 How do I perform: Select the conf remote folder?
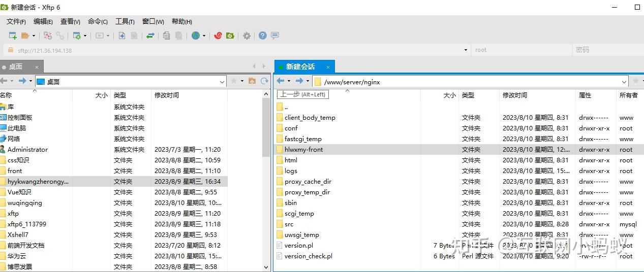point(291,128)
